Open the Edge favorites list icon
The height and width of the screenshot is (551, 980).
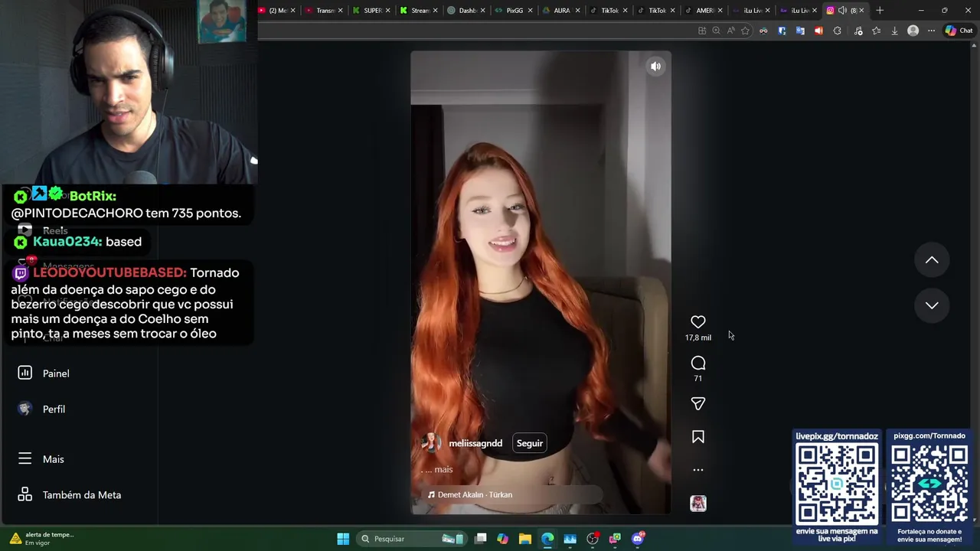(876, 31)
